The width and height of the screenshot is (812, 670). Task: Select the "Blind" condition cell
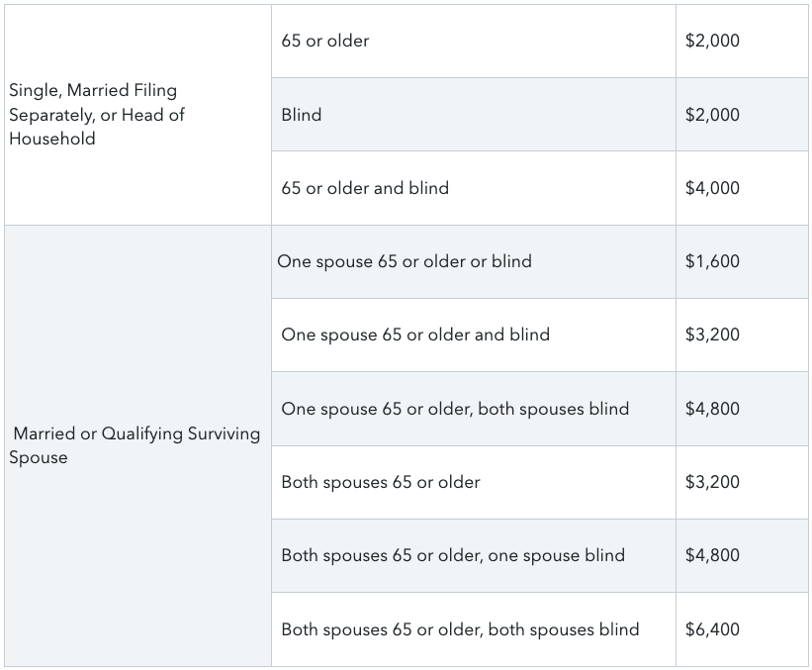[x=302, y=115]
